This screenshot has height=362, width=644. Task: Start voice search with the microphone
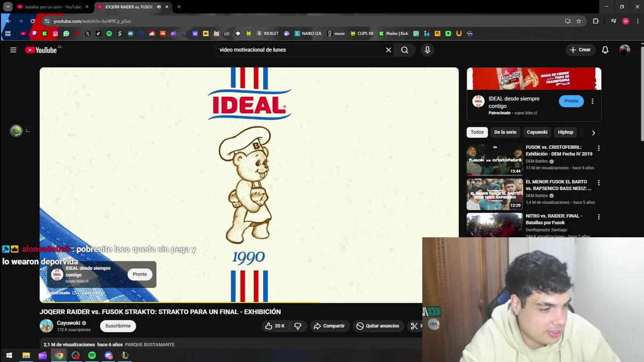[x=427, y=50]
